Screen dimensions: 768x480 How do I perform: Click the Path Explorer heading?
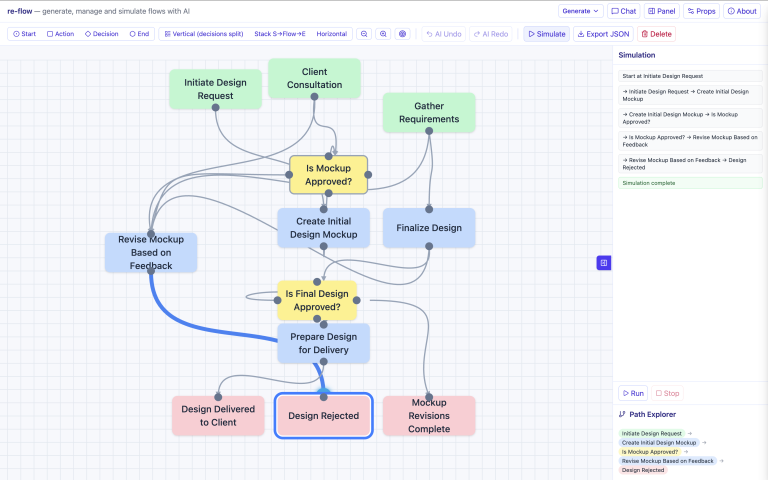pos(652,414)
